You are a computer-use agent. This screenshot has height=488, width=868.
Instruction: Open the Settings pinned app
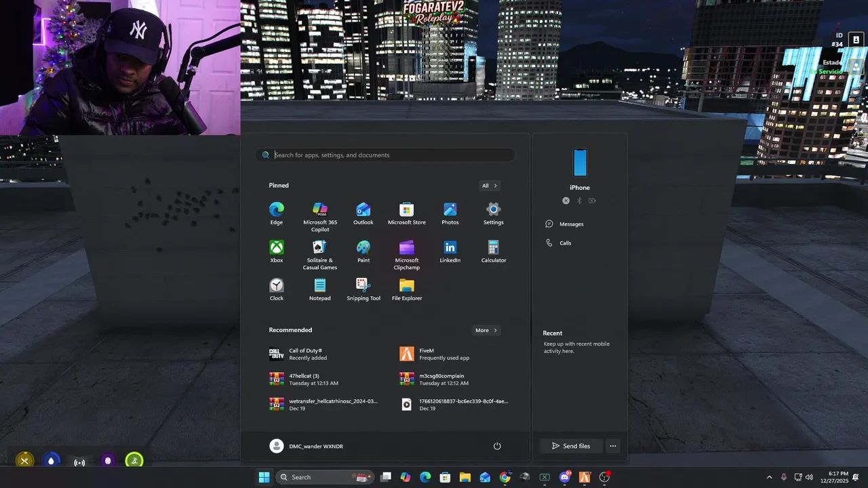click(x=494, y=213)
